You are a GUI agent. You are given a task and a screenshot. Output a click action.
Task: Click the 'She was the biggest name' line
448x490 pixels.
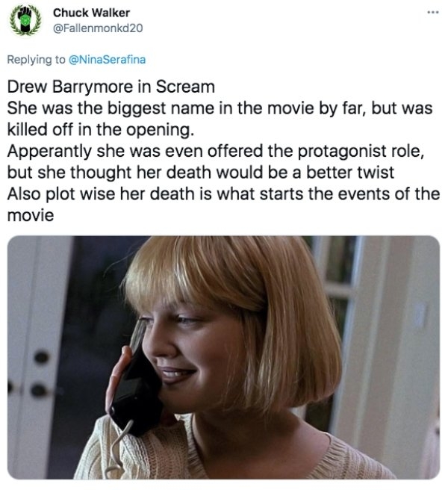(x=220, y=108)
